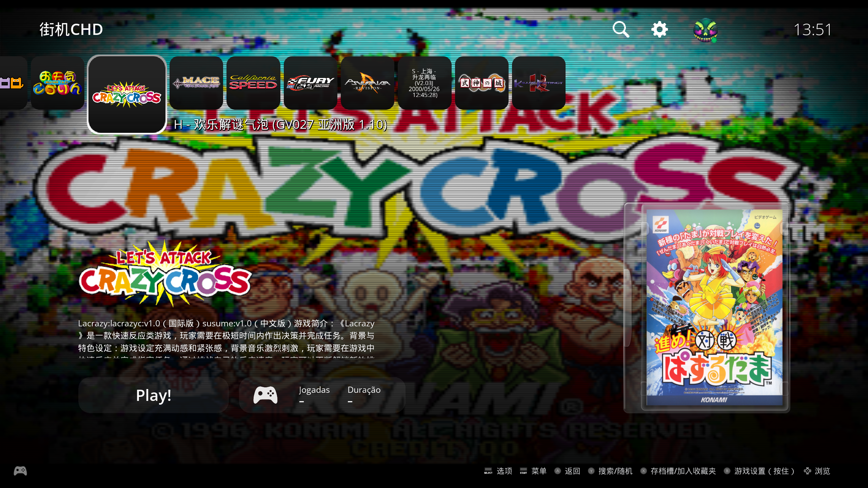Click the controller icon in the bottom-left corner
The width and height of the screenshot is (868, 488).
pos(20,471)
